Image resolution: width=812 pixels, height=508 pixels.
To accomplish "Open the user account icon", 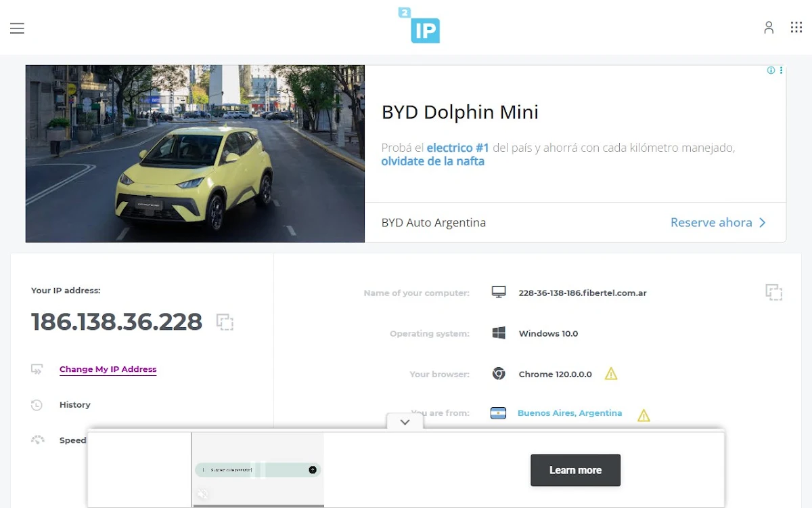I will [769, 28].
